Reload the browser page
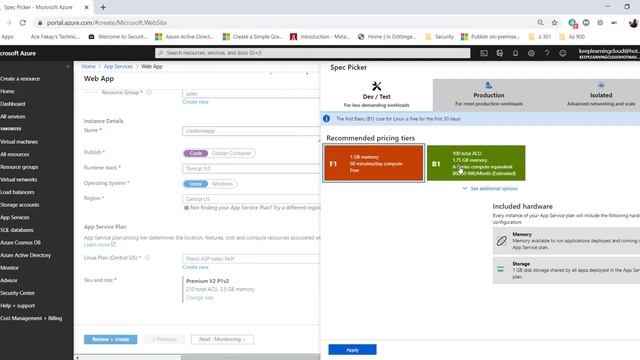 [x=23, y=23]
